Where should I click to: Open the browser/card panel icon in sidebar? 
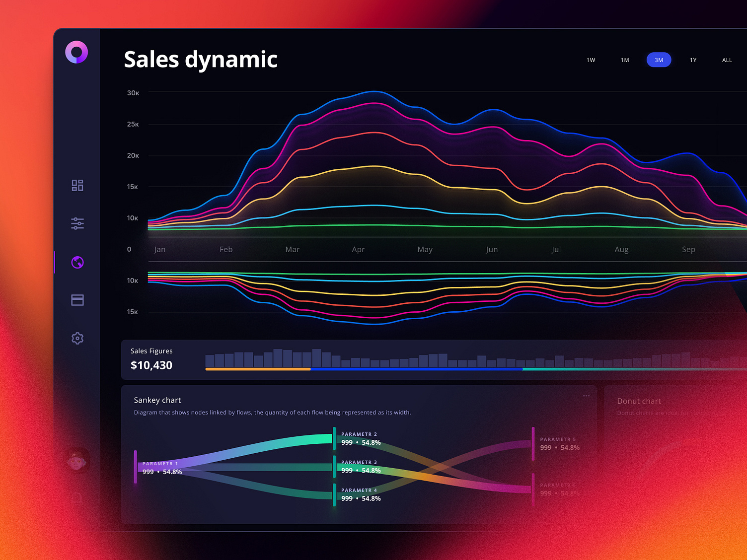coord(77,300)
